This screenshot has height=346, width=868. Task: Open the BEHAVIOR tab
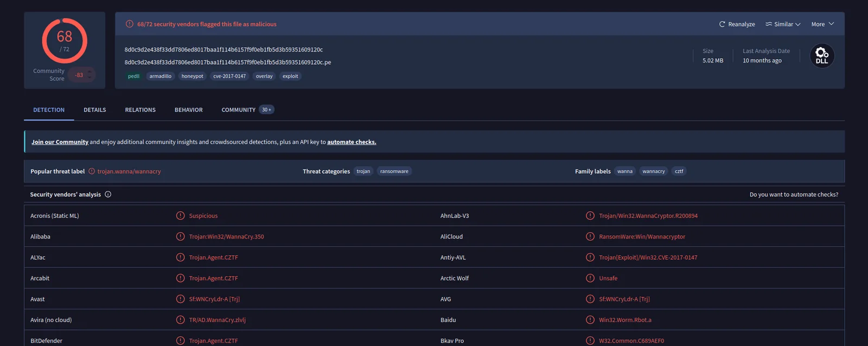coord(189,110)
